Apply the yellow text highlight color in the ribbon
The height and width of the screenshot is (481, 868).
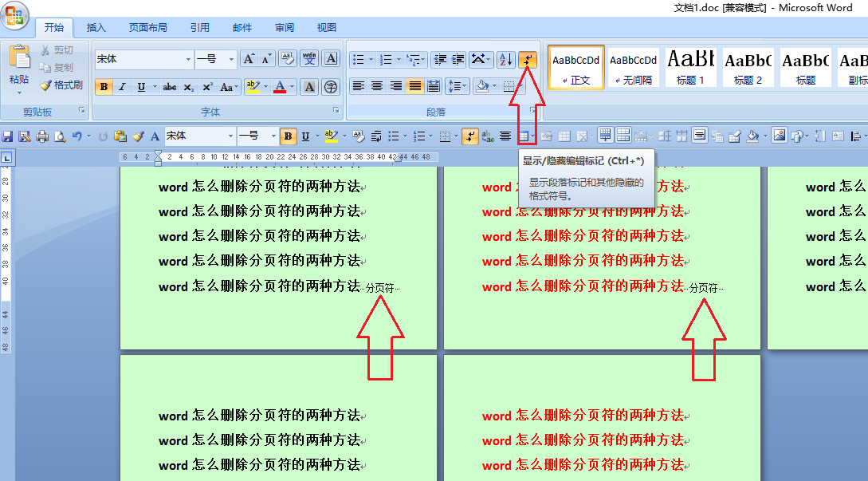click(x=253, y=87)
